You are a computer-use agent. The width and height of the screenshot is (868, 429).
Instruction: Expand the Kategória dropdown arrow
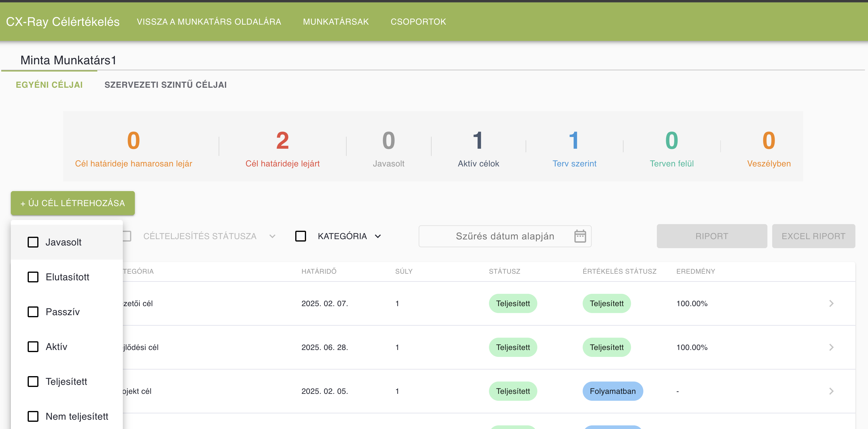tap(378, 236)
